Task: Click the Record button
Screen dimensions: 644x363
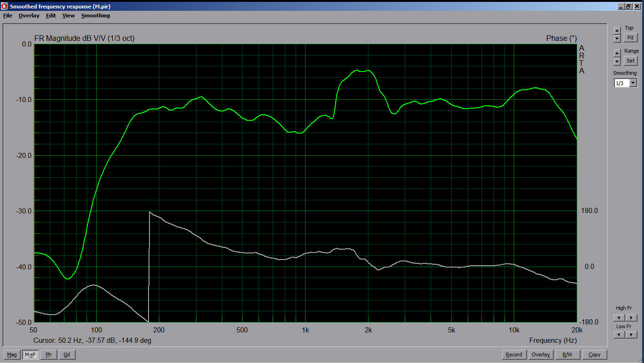Action: click(514, 355)
